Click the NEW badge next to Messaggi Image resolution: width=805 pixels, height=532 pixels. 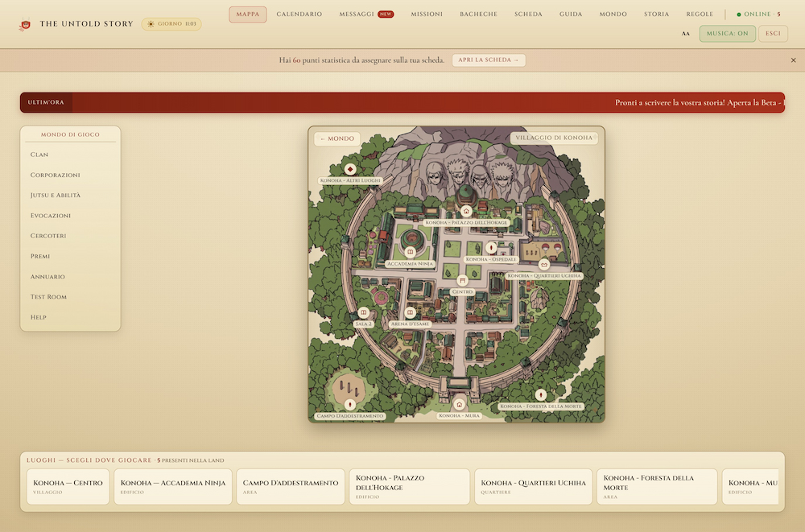386,14
